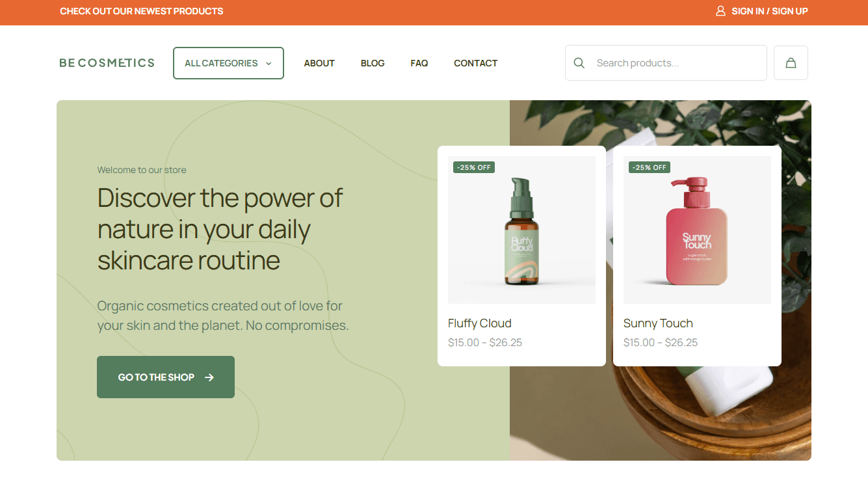Image resolution: width=868 pixels, height=501 pixels.
Task: Click the Fluffy Cloud product image
Action: point(521,229)
